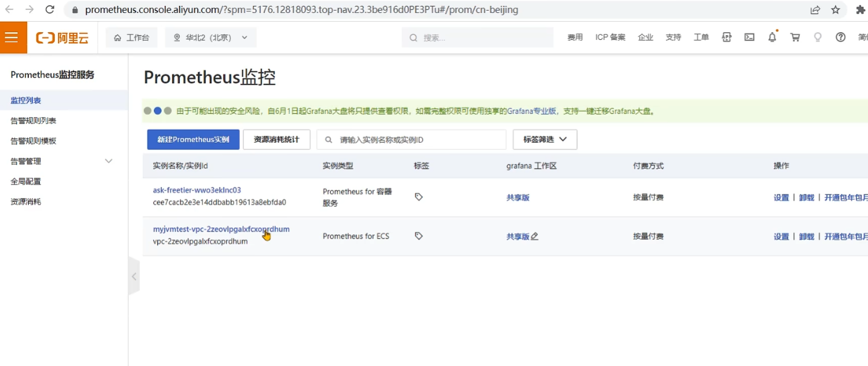Screen dimensions: 868x366
Task: Open the shopping cart icon
Action: 795,37
